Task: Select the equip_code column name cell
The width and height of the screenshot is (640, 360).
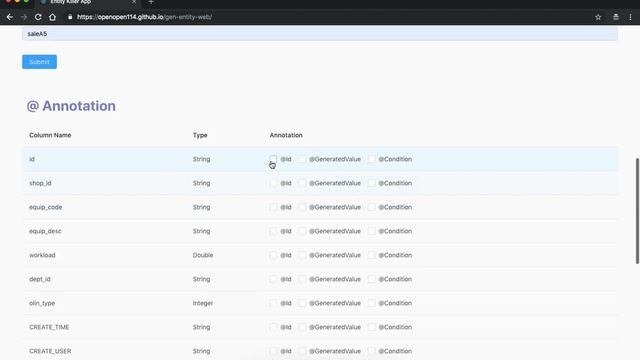Action: tap(46, 207)
